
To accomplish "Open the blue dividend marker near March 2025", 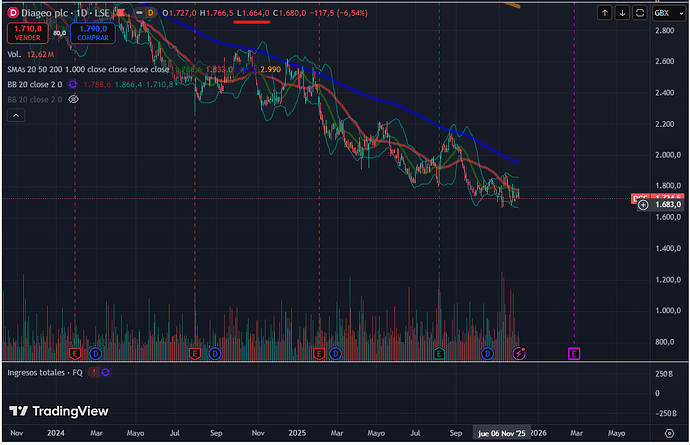I will point(335,353).
